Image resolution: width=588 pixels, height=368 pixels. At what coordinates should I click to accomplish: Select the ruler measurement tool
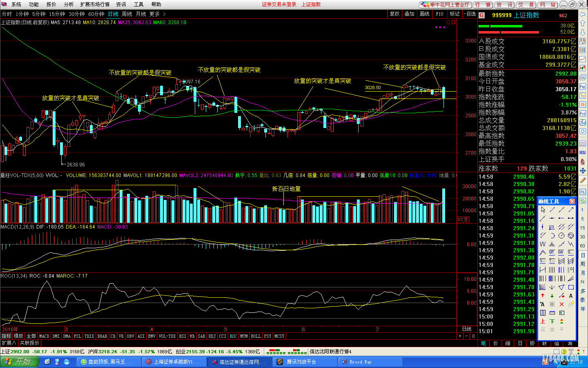tap(552, 312)
